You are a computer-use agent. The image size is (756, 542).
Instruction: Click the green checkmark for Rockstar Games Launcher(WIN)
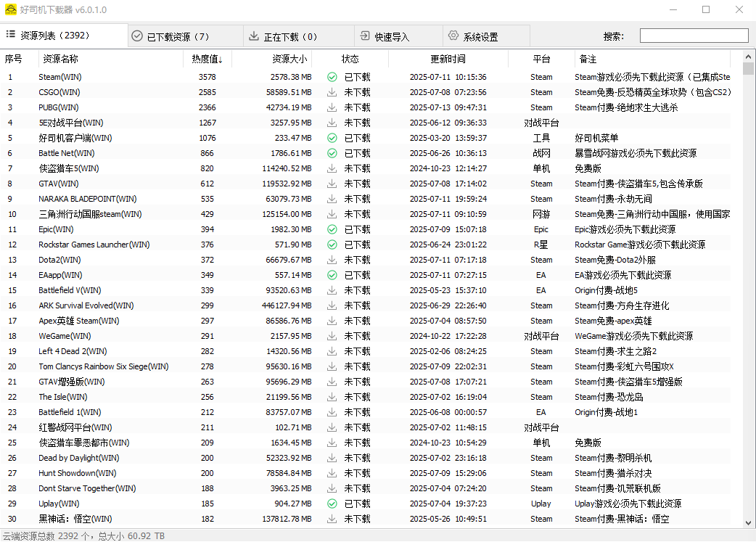332,245
